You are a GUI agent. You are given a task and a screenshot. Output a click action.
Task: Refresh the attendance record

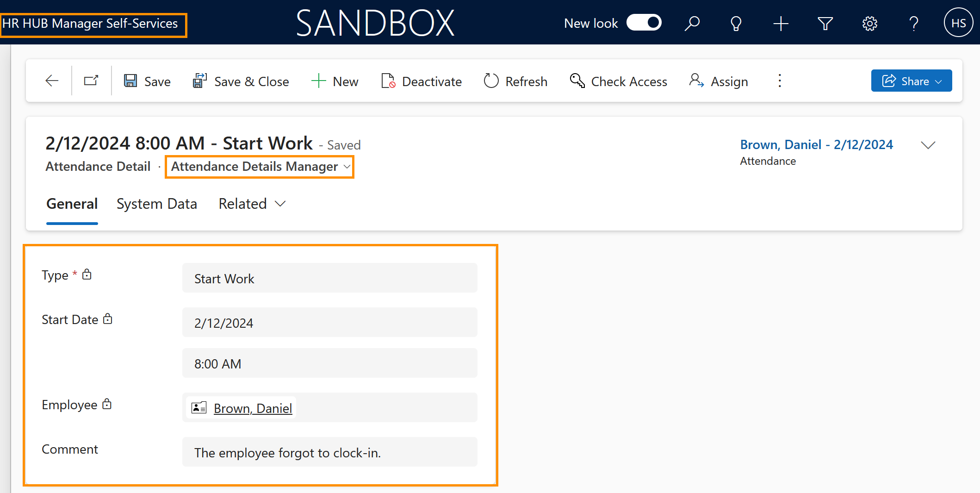(515, 81)
